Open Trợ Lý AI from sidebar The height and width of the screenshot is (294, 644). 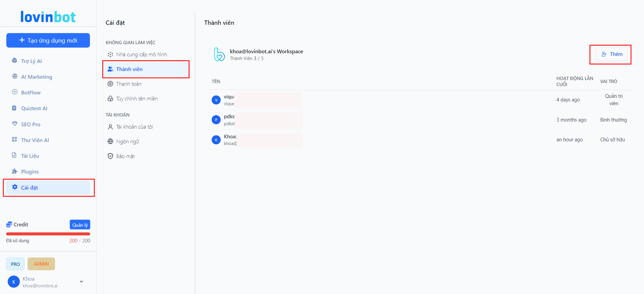[31, 61]
